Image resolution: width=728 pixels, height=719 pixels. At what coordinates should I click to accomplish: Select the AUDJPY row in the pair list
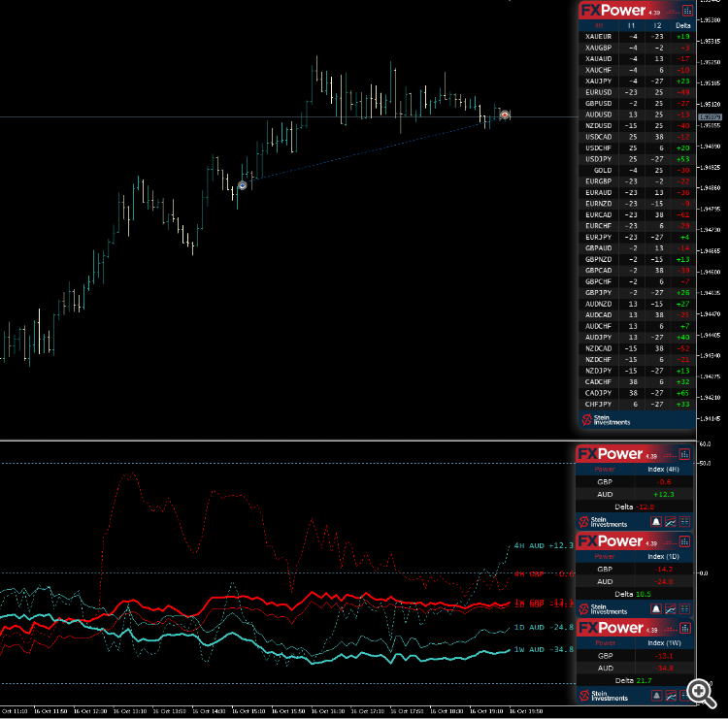click(x=637, y=338)
